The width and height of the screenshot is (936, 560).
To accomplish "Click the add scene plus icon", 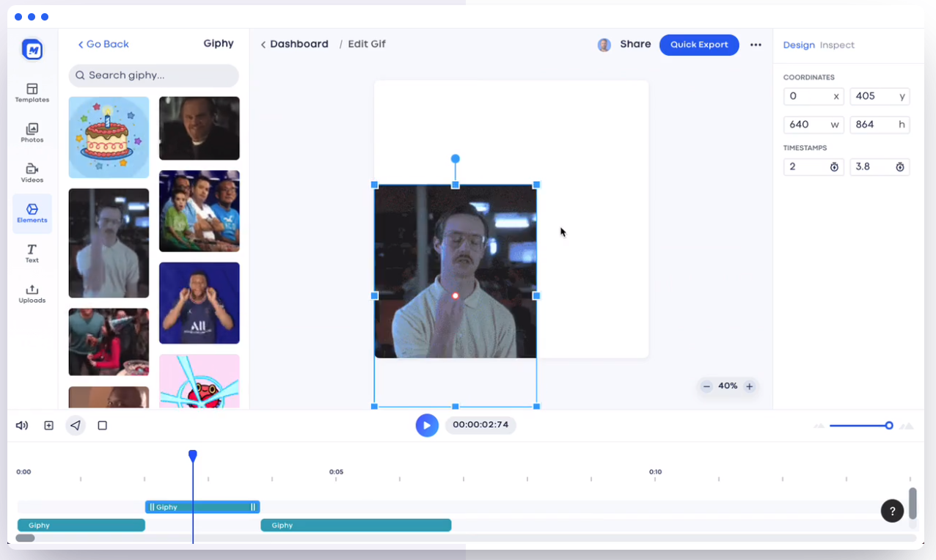I will (49, 425).
